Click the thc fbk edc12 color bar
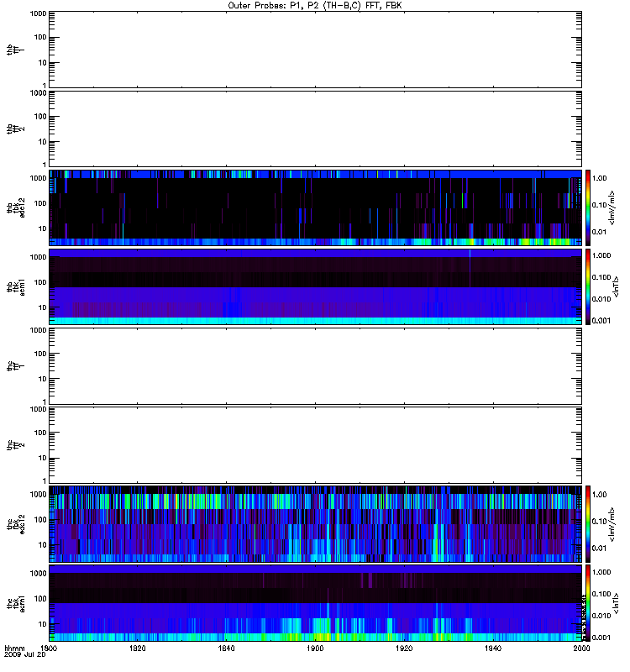This screenshot has height=672, width=630. (588, 524)
